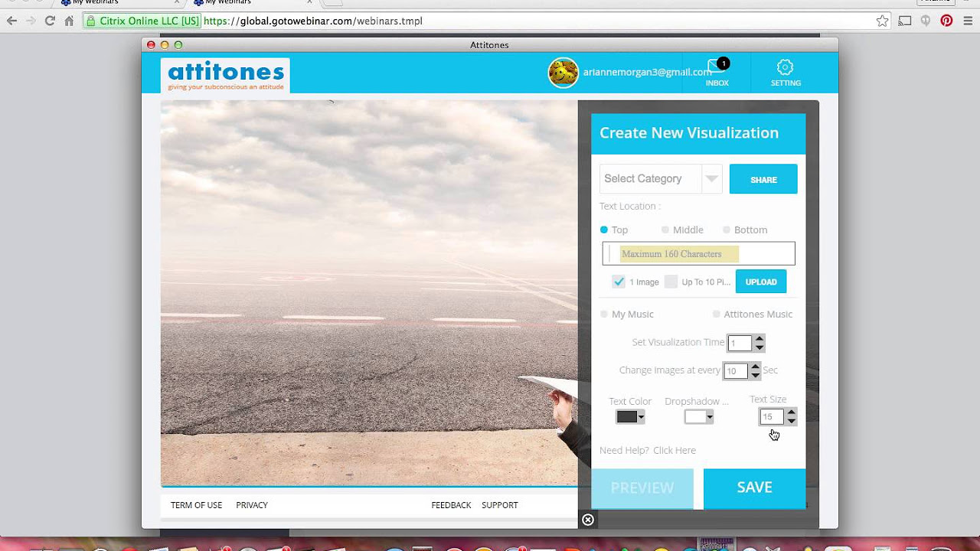Click the browser forward arrow
The image size is (980, 551).
point(31,21)
